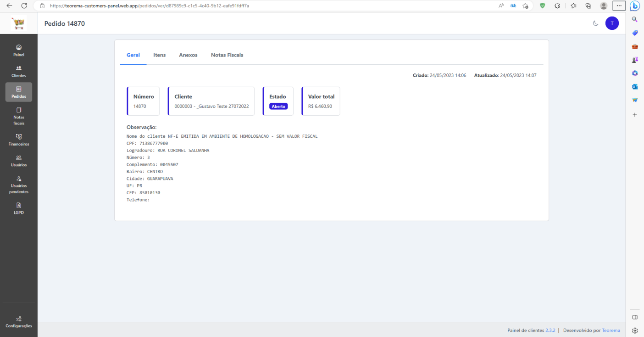Open the Edge sidebar tools briefcase icon
This screenshot has width=644, height=337.
pyautogui.click(x=635, y=46)
